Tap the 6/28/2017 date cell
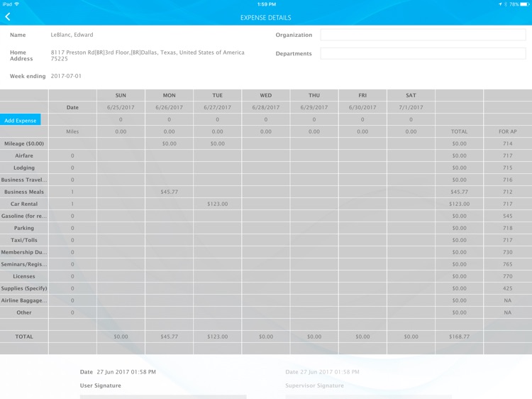 266,107
